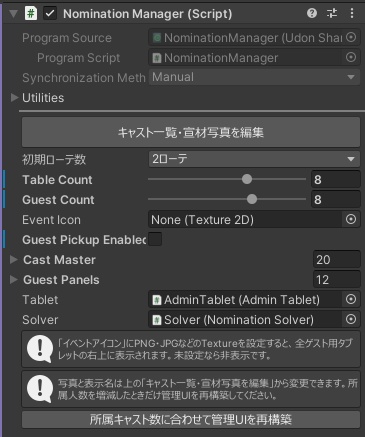
Task: Click the script icon inside the Program Script field
Action: (x=156, y=58)
